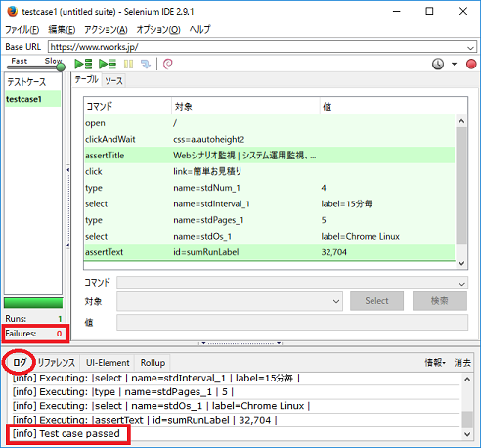Click the label=Chrome Linux value cell
The image size is (481, 448).
click(360, 236)
